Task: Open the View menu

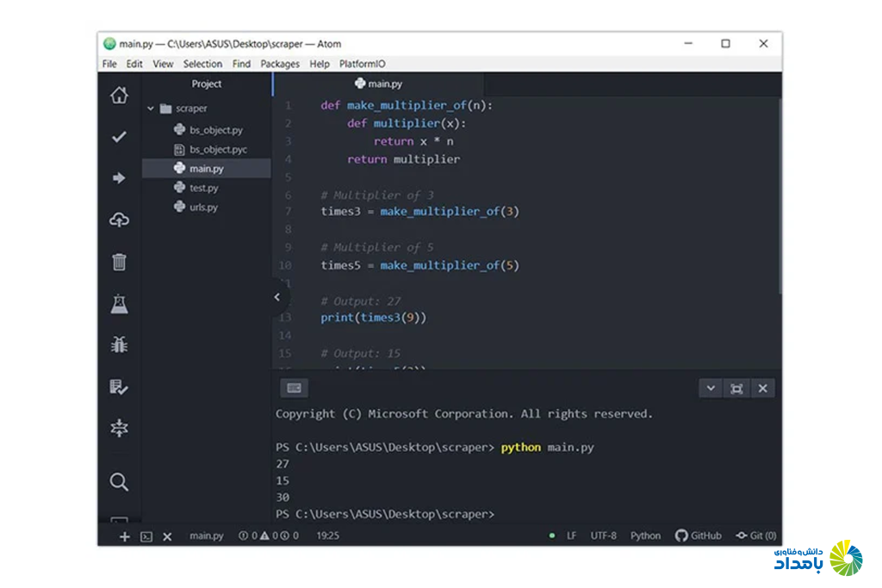Action: click(x=163, y=64)
